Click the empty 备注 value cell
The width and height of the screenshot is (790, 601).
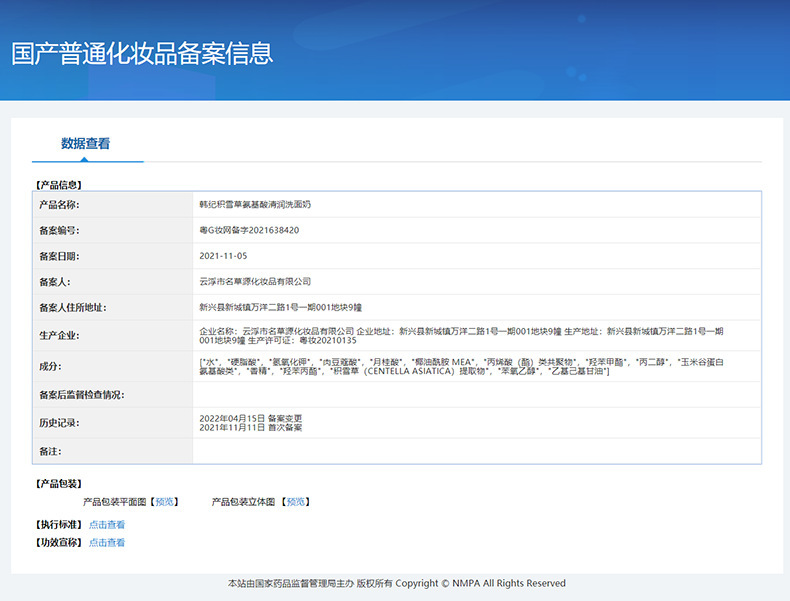pyautogui.click(x=476, y=452)
